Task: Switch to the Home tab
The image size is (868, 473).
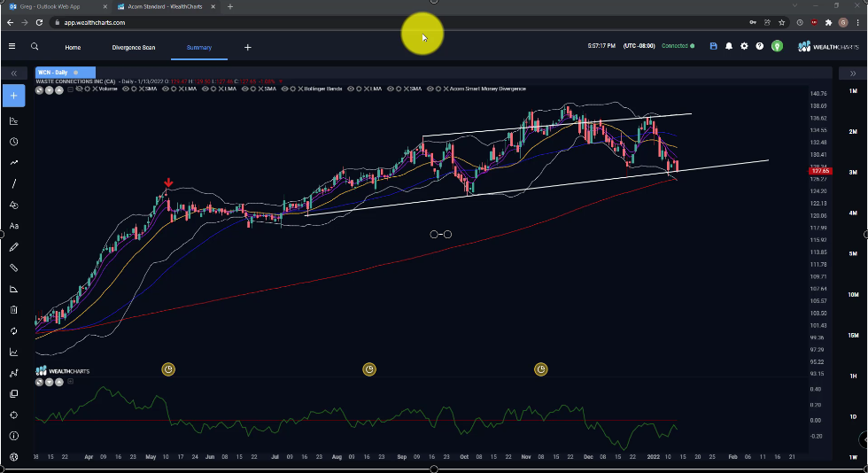Action: tap(73, 48)
